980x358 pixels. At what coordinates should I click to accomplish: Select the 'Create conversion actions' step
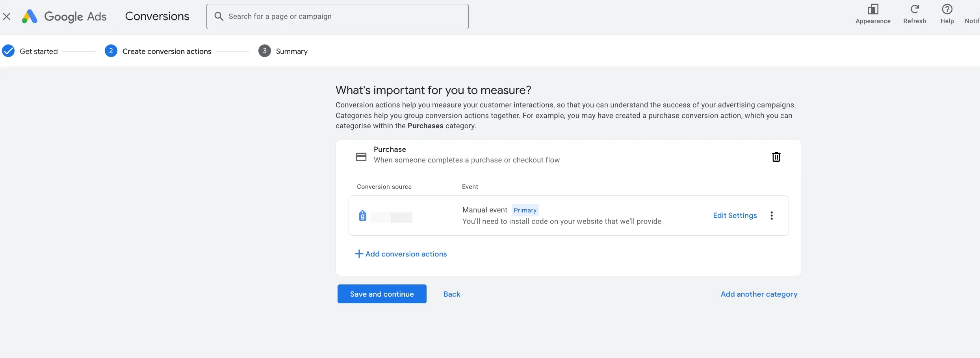coord(158,51)
